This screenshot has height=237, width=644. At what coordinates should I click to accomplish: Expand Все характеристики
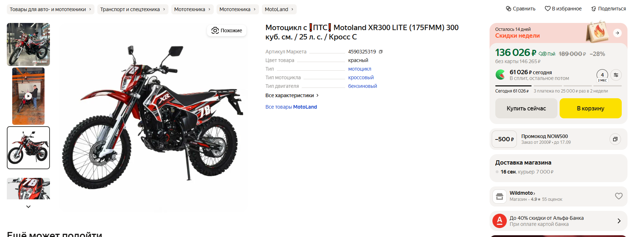[x=292, y=95]
